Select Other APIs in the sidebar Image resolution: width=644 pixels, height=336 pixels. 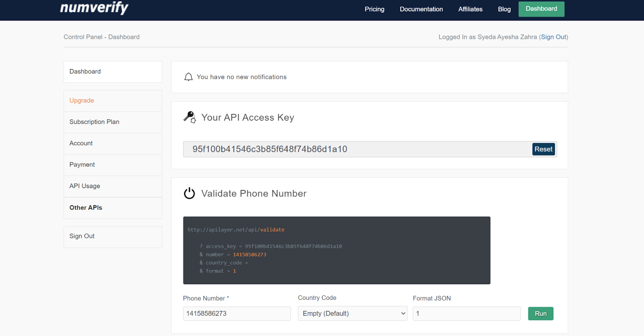click(113, 208)
